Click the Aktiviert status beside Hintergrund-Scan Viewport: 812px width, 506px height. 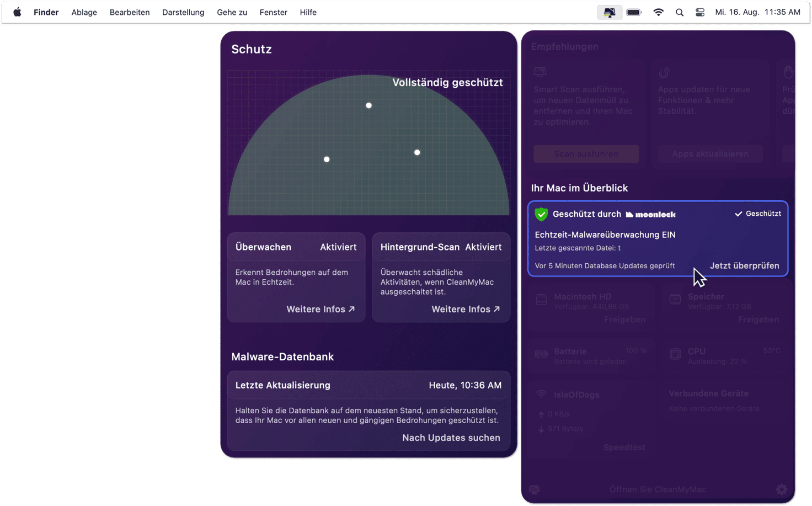(x=483, y=247)
